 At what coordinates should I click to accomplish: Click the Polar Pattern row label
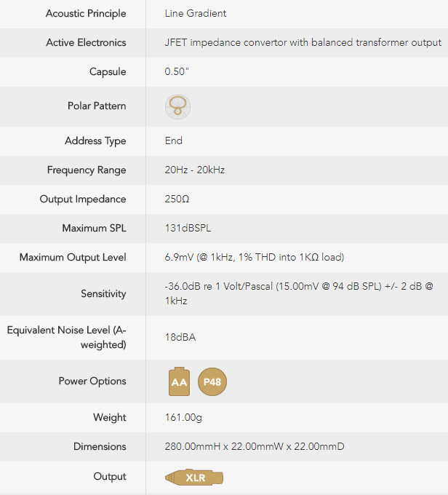coord(97,106)
